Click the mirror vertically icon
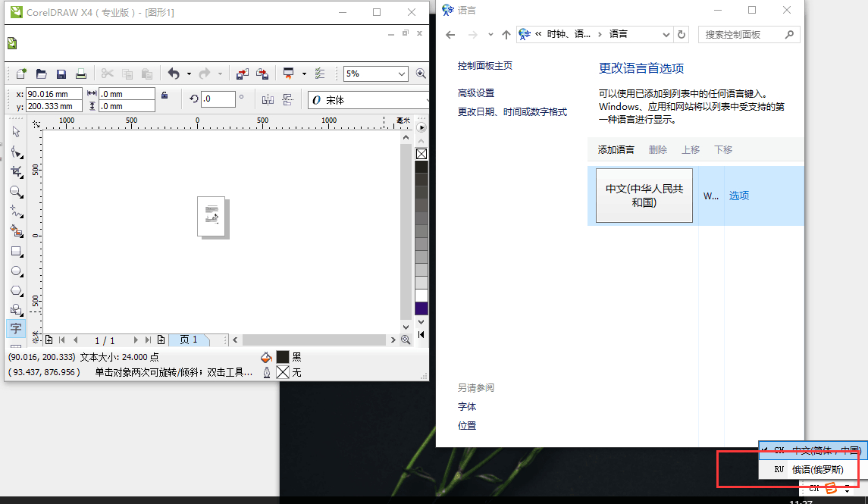This screenshot has width=868, height=504. point(288,99)
